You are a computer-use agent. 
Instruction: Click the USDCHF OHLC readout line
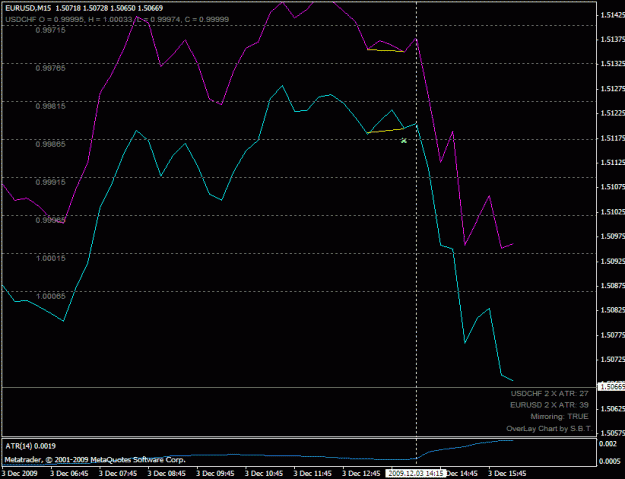(x=117, y=19)
